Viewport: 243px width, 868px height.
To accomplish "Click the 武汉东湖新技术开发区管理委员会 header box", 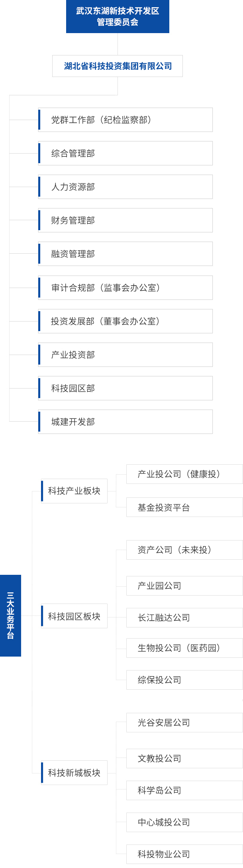I will [x=118, y=16].
